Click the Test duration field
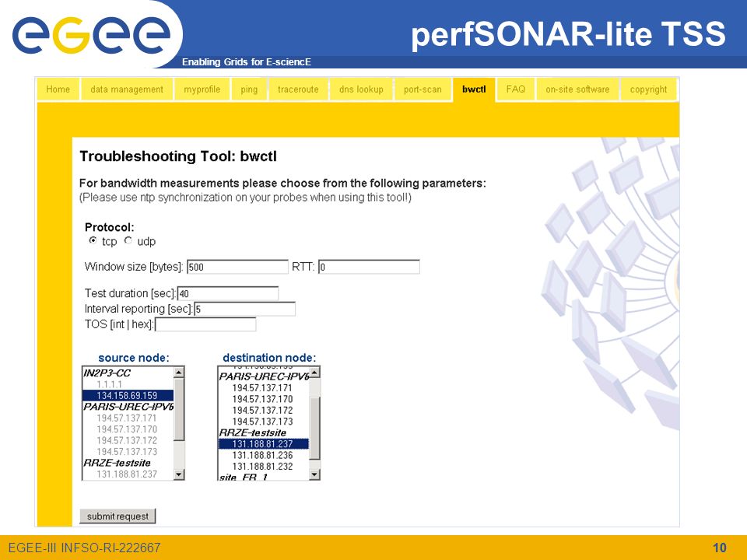This screenshot has width=747, height=560. tap(228, 293)
